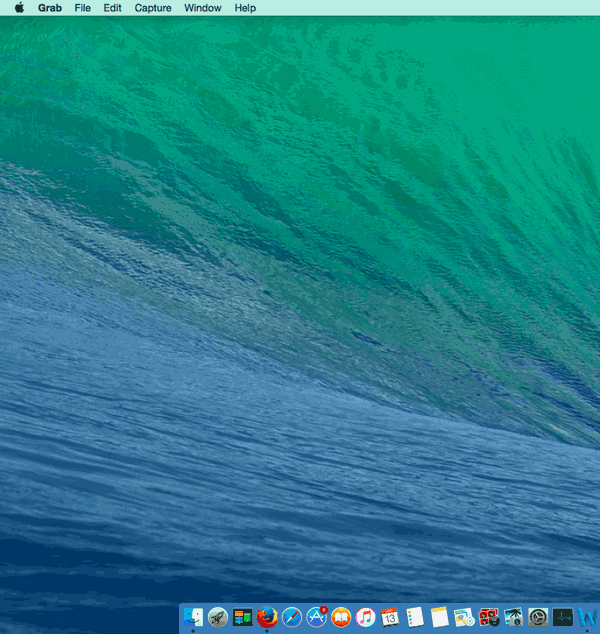Open Mission Control from the Dock
600x634 pixels.
(x=243, y=617)
